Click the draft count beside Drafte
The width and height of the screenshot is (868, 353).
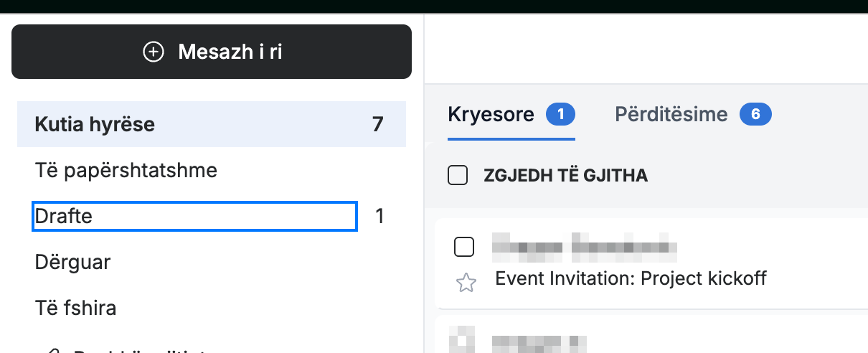[380, 216]
